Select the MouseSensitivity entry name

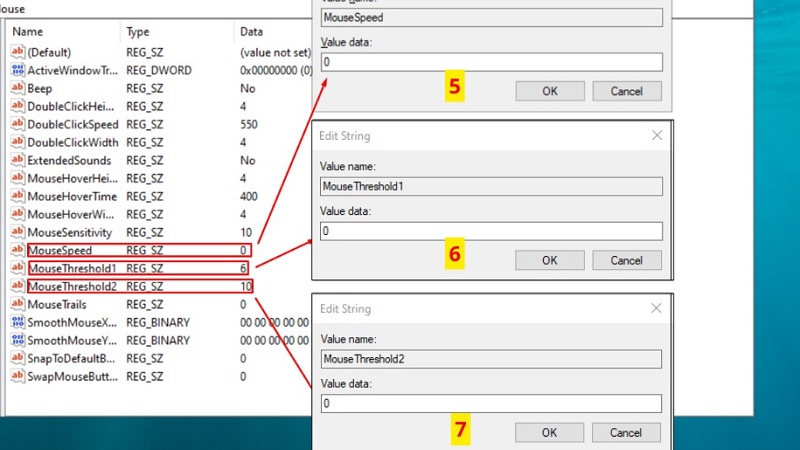click(x=69, y=233)
